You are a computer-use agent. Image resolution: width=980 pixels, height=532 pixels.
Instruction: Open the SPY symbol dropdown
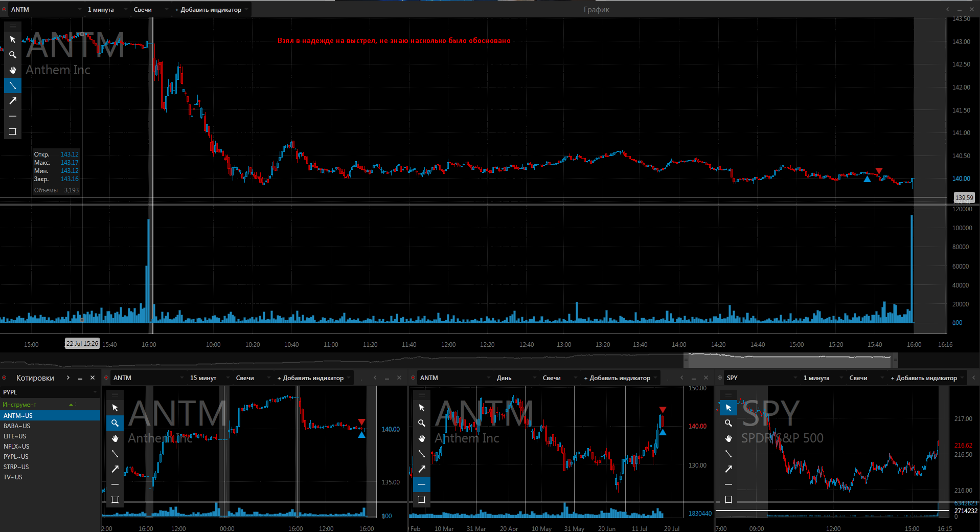coord(762,378)
